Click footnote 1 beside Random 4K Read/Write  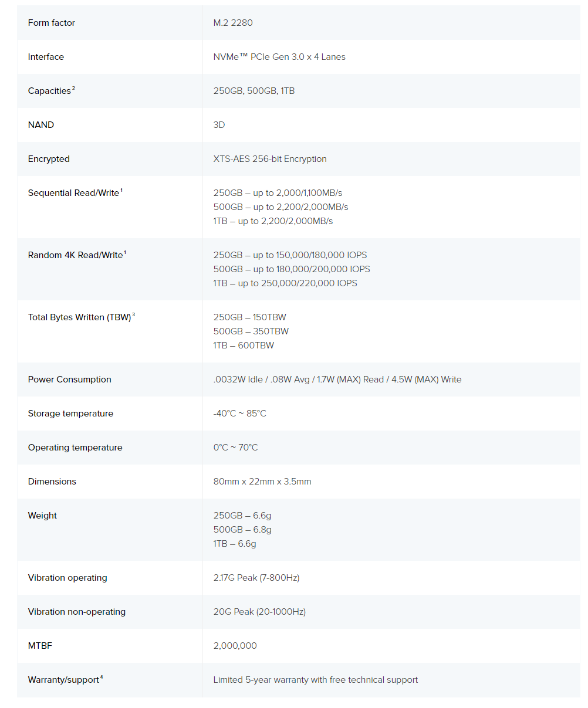tap(125, 253)
